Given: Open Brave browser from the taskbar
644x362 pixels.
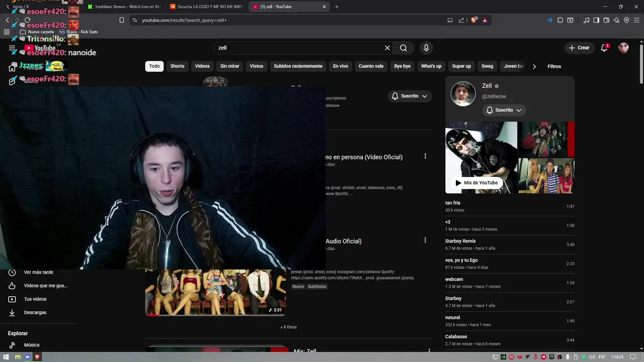Looking at the screenshot, I should 37,357.
